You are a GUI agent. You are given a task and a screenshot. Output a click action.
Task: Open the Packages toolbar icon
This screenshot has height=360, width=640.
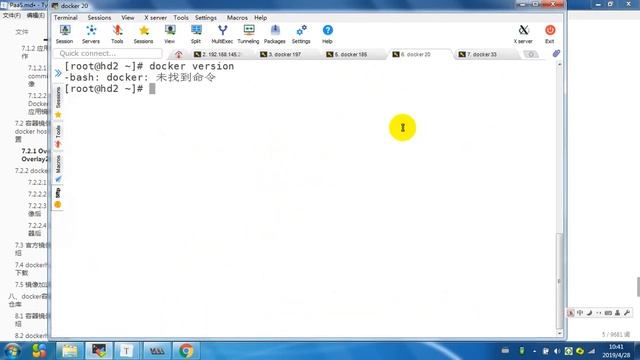[275, 34]
